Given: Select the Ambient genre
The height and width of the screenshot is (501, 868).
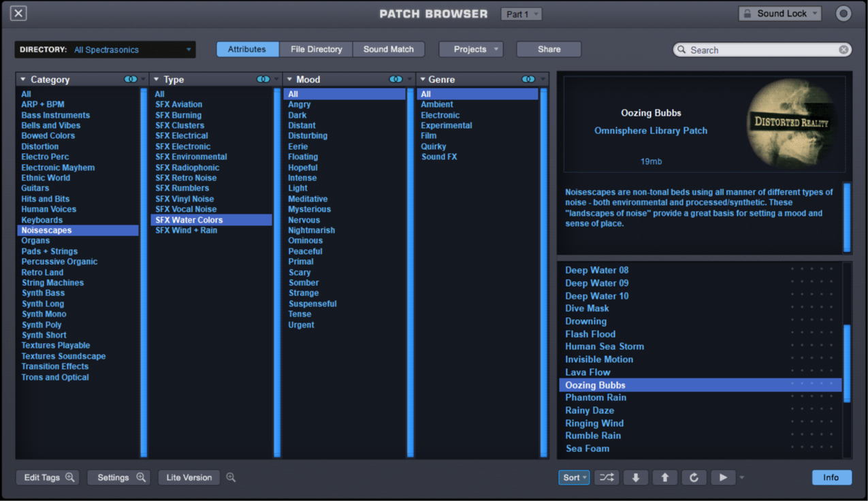Looking at the screenshot, I should tap(437, 104).
